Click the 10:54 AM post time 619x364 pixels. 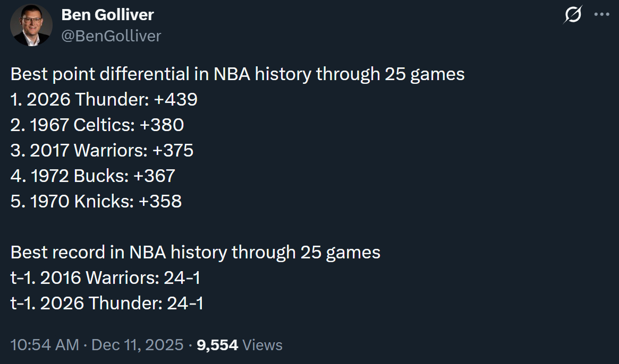(x=44, y=345)
